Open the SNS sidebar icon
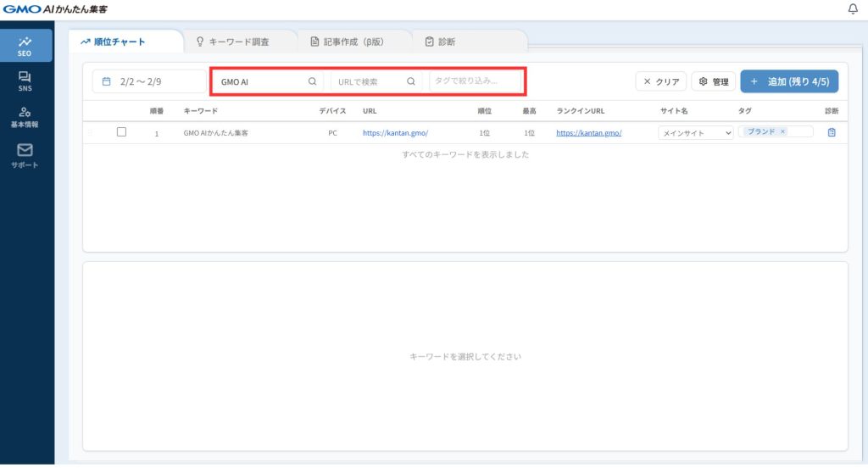The image size is (868, 468). tap(25, 81)
